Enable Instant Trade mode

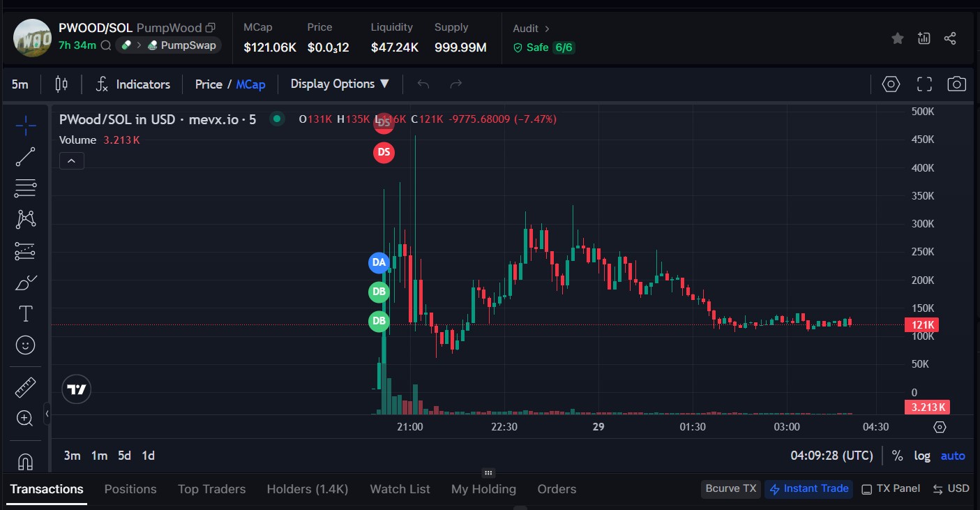click(809, 488)
